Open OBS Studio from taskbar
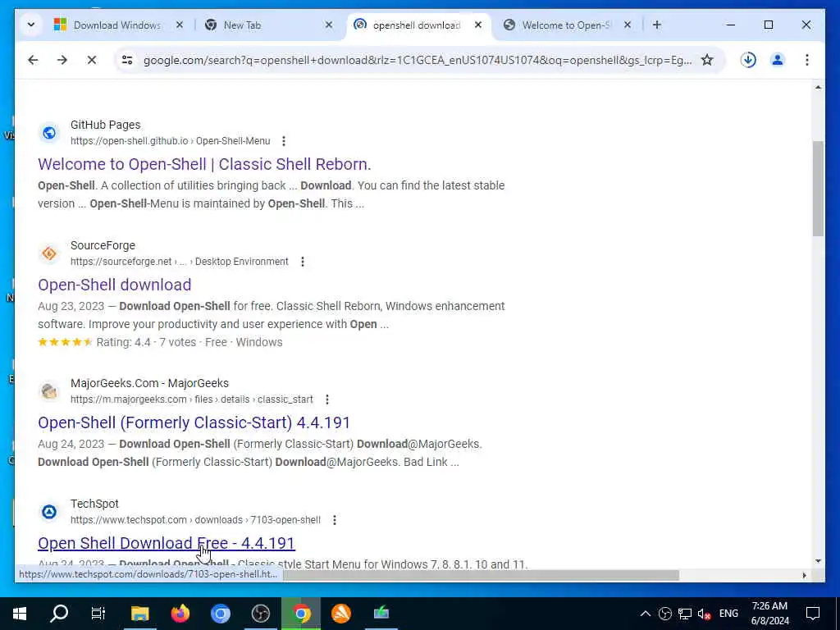Viewport: 840px width, 630px height. click(260, 614)
